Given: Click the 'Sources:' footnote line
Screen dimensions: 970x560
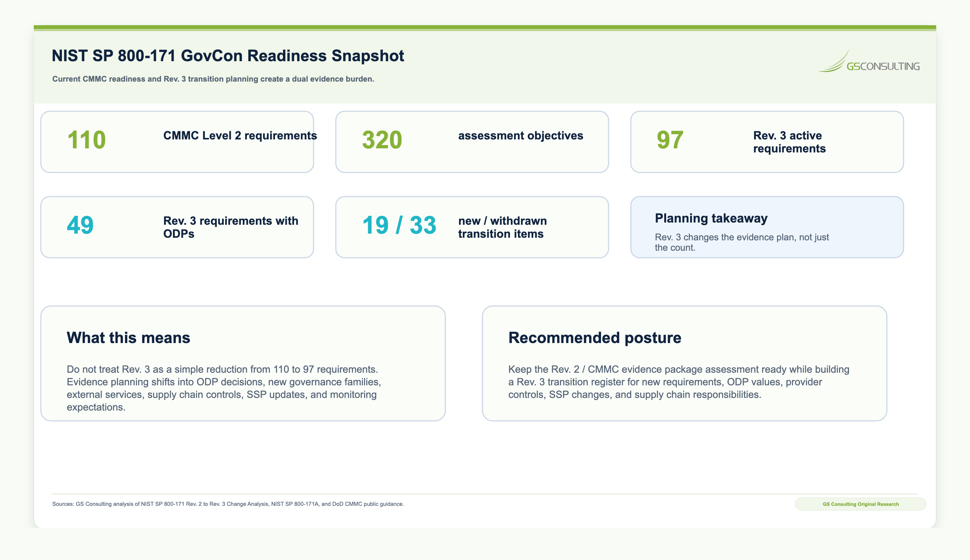Looking at the screenshot, I should coord(228,504).
